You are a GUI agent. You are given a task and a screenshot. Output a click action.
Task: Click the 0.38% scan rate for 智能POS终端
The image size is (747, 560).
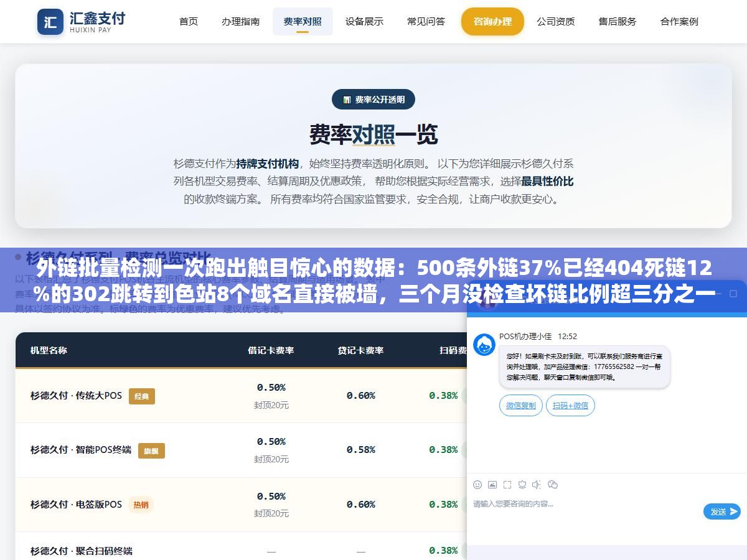click(x=443, y=450)
